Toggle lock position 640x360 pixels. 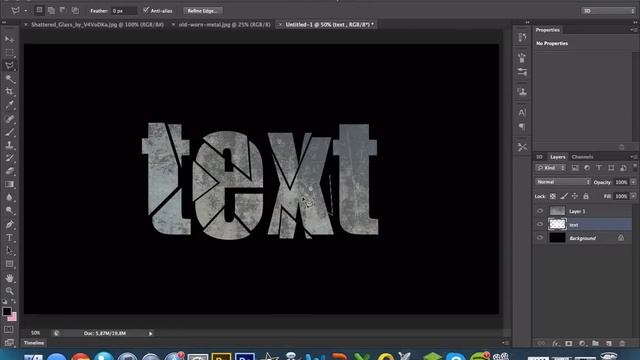(575, 196)
